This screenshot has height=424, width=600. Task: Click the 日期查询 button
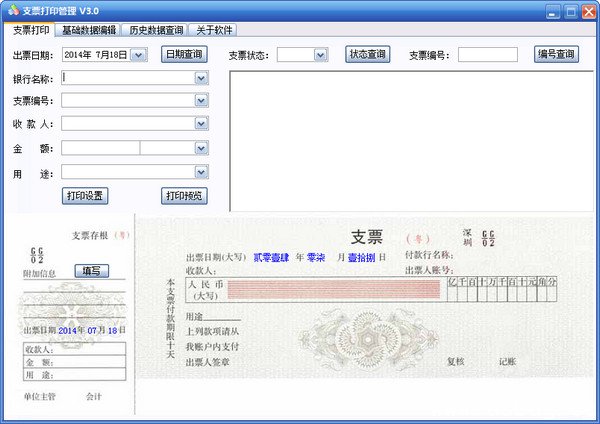tap(184, 54)
